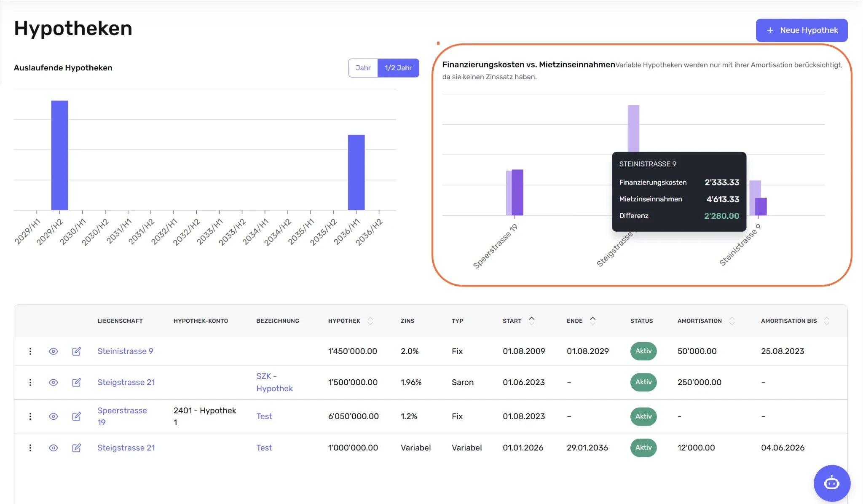863x504 pixels.
Task: Edit the Variabel Steigstrasse 21 mortgage
Action: click(76, 448)
